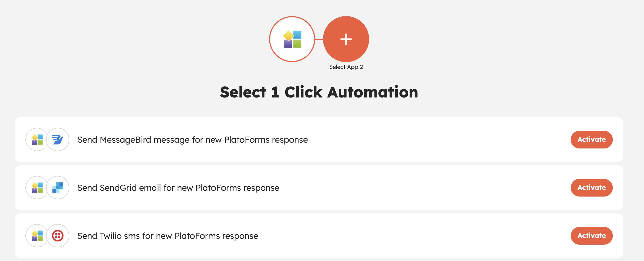644x261 pixels.
Task: Click the plus button to add App 2
Action: [346, 39]
